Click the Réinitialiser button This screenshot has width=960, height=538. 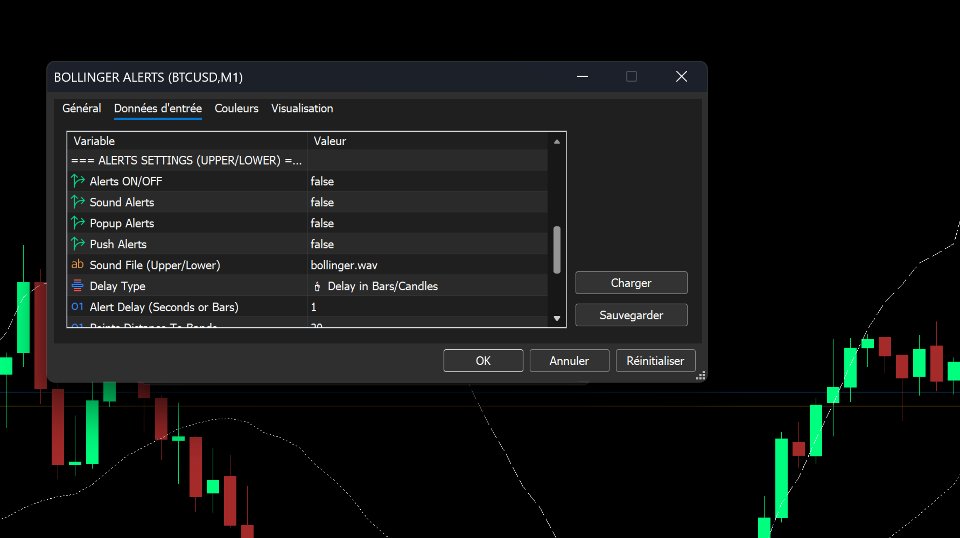(x=655, y=361)
